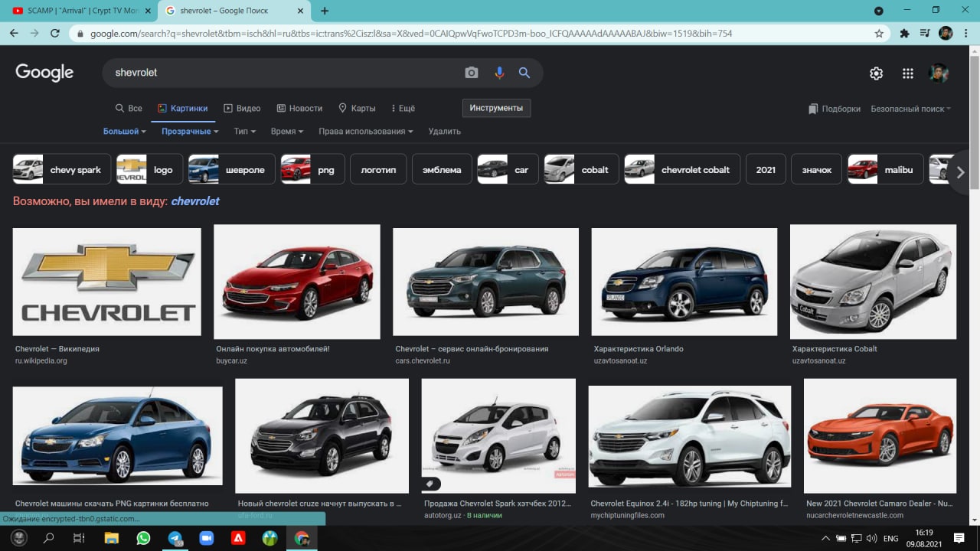
Task: Open Windows taskbar search
Action: coord(49,538)
